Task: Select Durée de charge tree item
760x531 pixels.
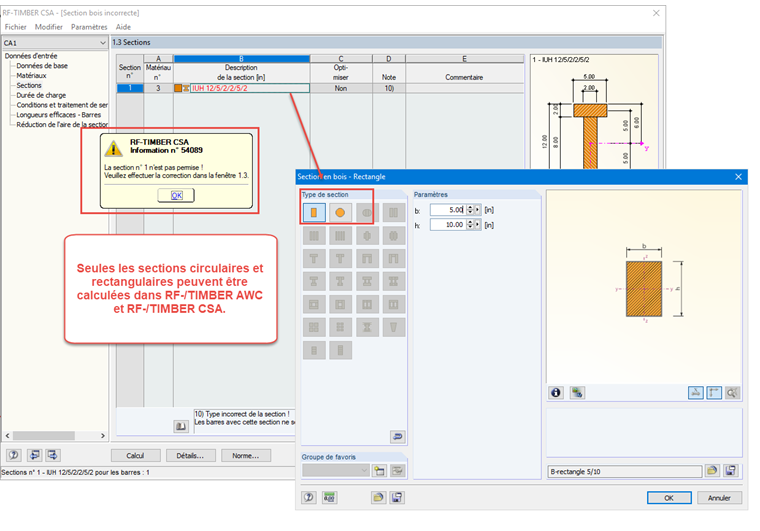Action: (41, 95)
